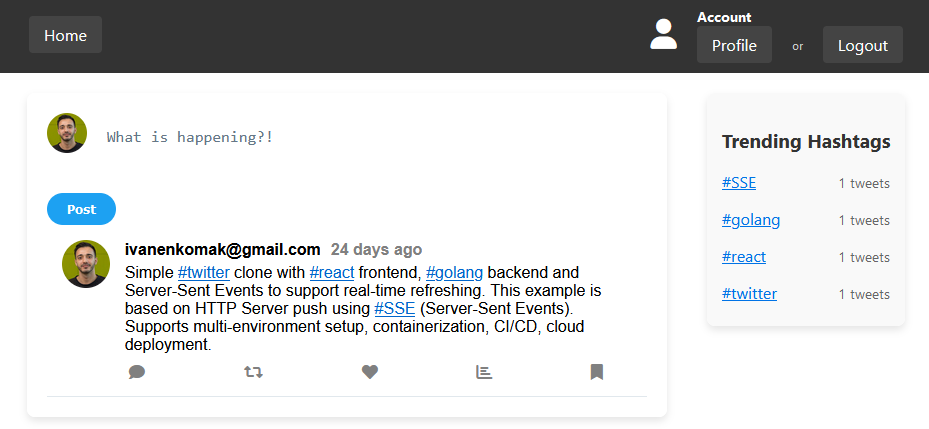929x429 pixels.
Task: Click the ivanenkomak@gmail.com author name
Action: tap(223, 249)
